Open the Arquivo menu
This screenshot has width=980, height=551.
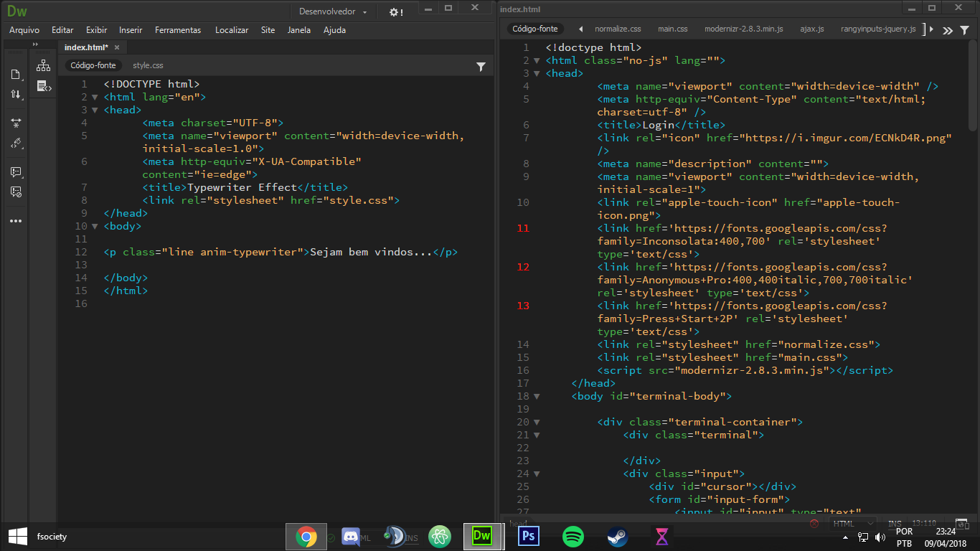24,30
